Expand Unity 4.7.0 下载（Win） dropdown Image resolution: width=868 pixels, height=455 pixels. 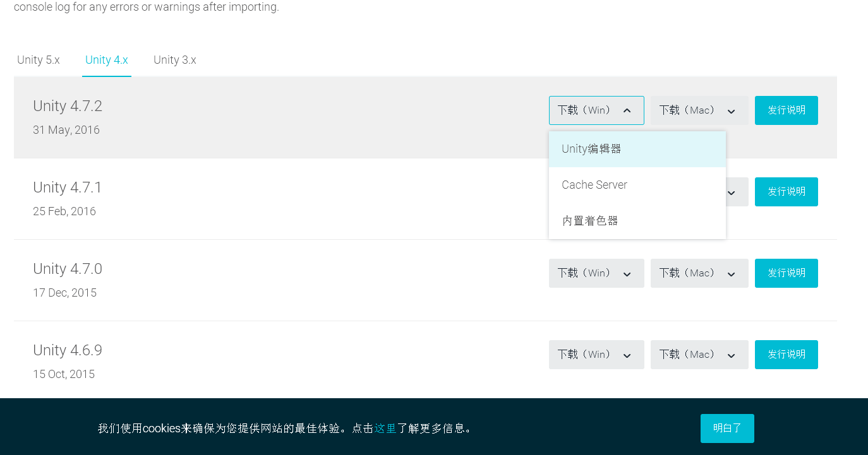(x=596, y=273)
